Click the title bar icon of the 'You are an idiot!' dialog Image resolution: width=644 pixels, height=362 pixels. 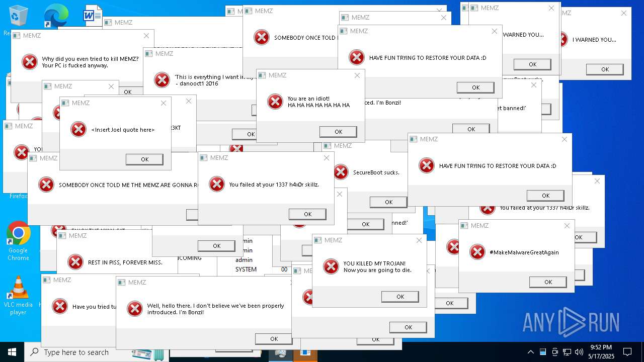pos(262,75)
